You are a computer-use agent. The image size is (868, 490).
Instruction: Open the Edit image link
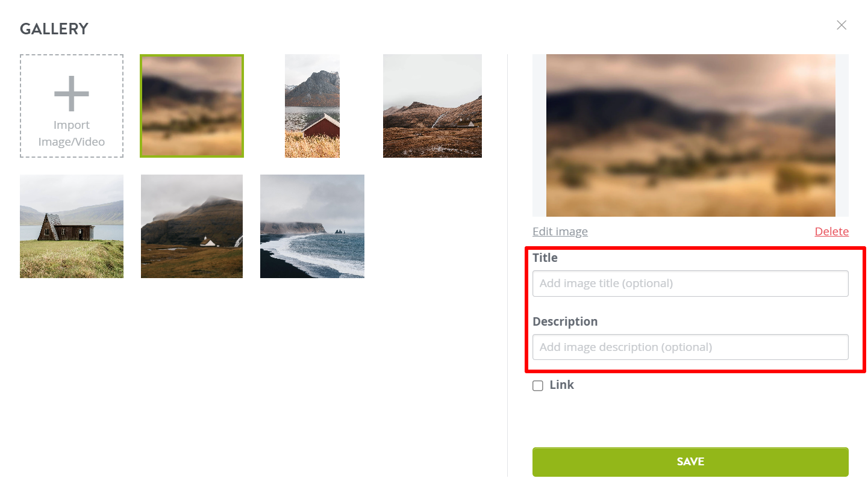(x=560, y=232)
